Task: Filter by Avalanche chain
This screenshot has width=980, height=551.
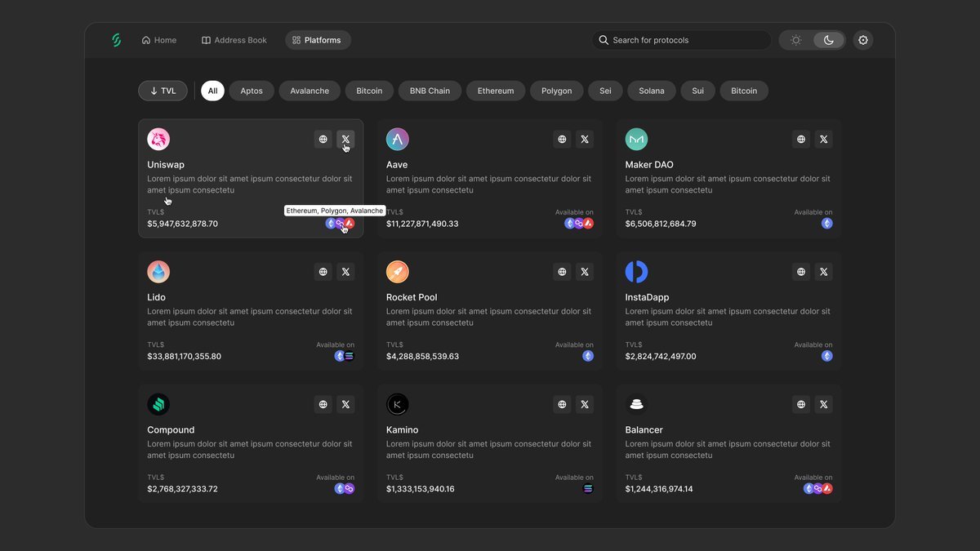Action: point(310,91)
